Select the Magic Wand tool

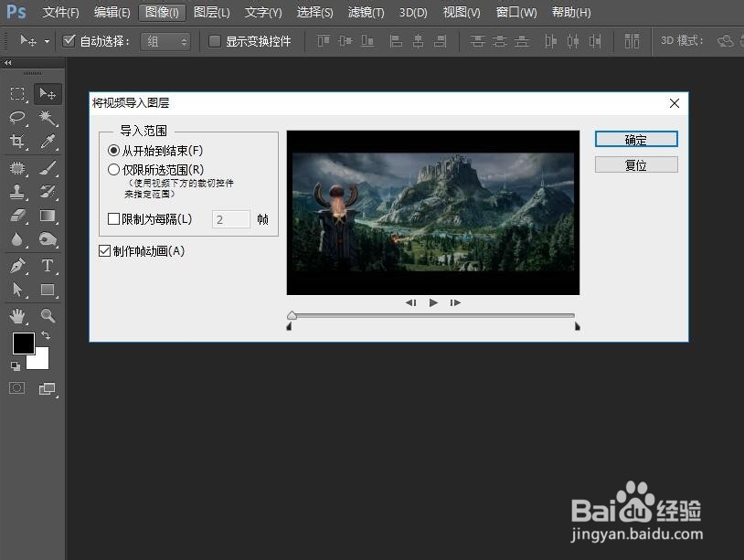[48, 118]
